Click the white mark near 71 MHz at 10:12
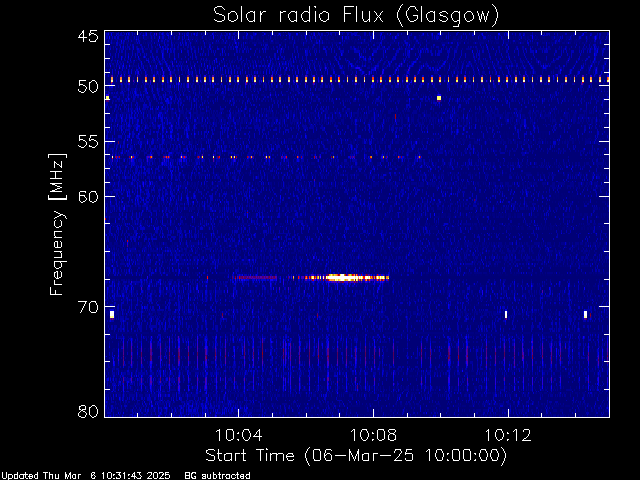The image size is (640, 480). pyautogui.click(x=506, y=315)
